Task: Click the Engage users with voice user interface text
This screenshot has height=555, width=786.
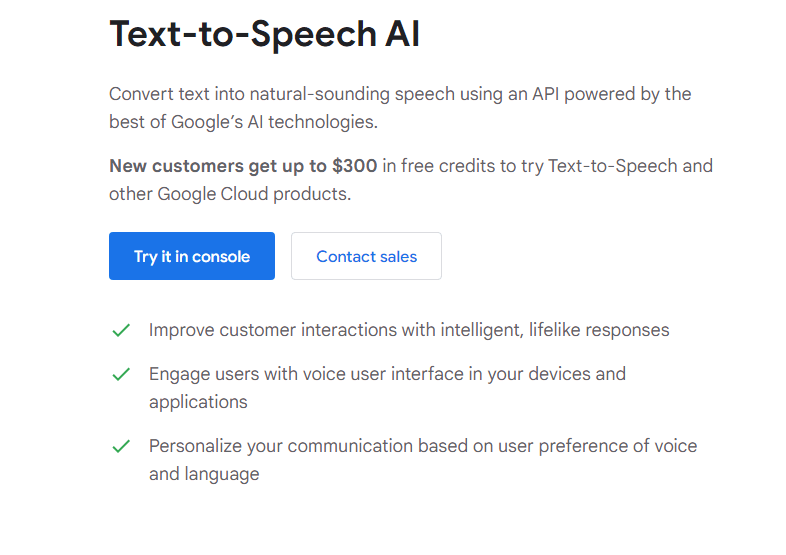Action: point(387,388)
